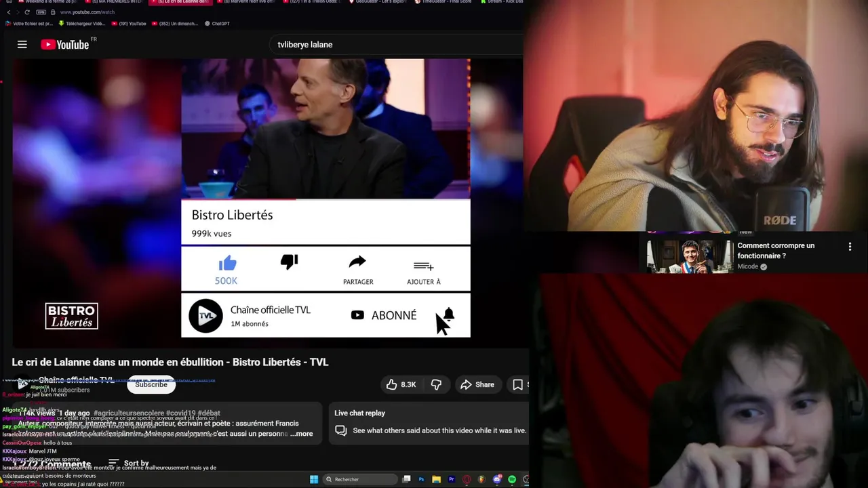Viewport: 868px width, 488px height.
Task: Open the 'Votre fichier est pr...' bookmark
Action: pyautogui.click(x=28, y=24)
